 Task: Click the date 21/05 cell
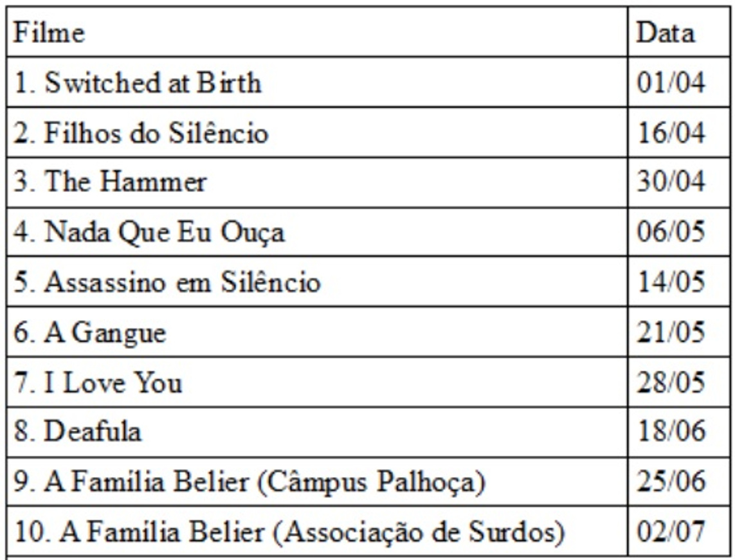671,332
